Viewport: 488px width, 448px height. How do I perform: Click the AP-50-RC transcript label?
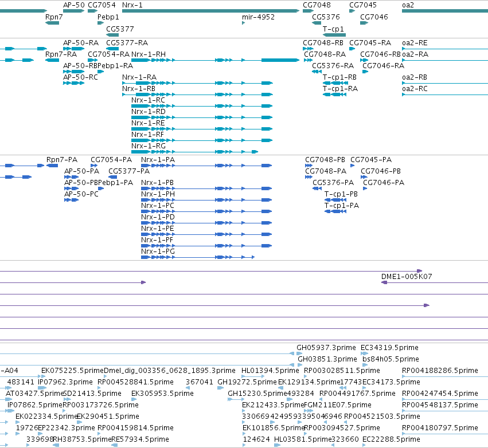(x=80, y=77)
